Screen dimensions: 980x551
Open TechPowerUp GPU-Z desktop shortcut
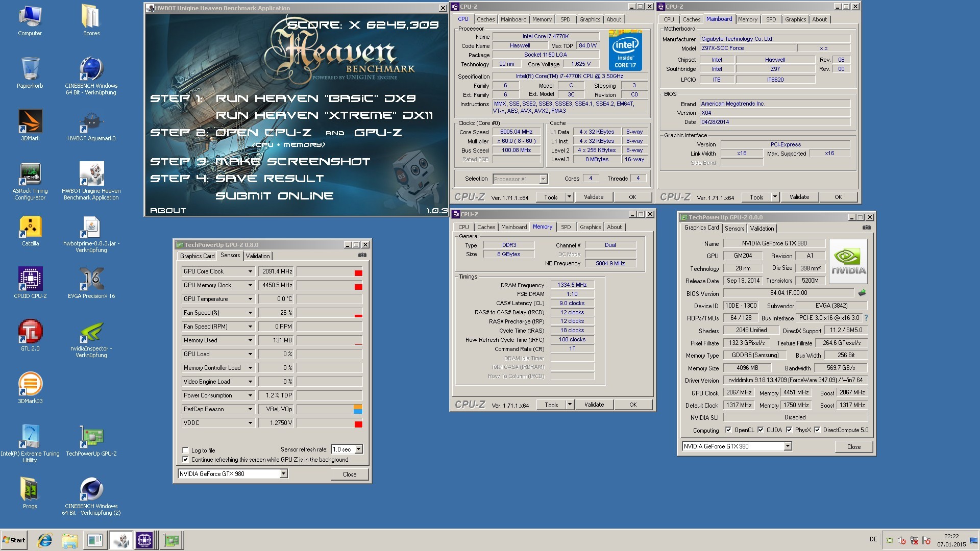click(91, 441)
